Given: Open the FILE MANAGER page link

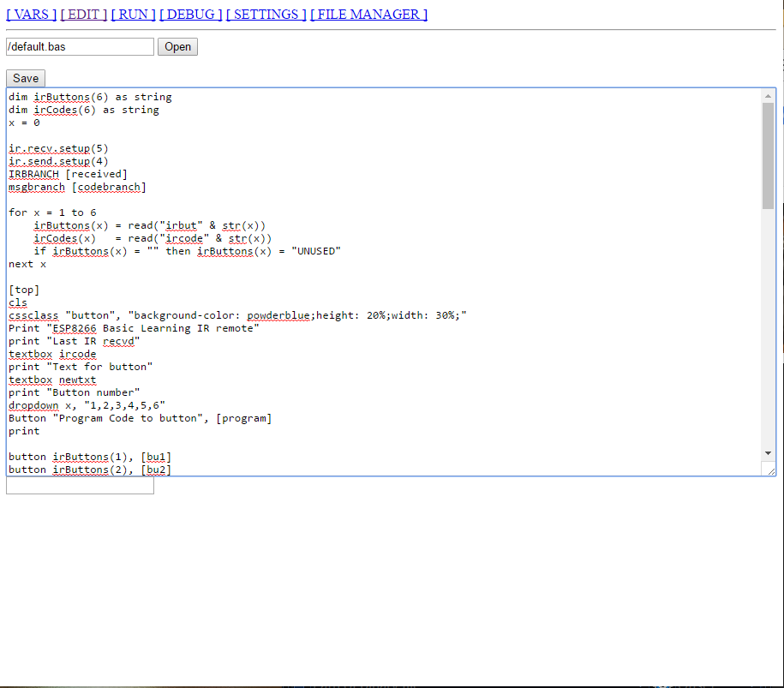Looking at the screenshot, I should tap(369, 14).
